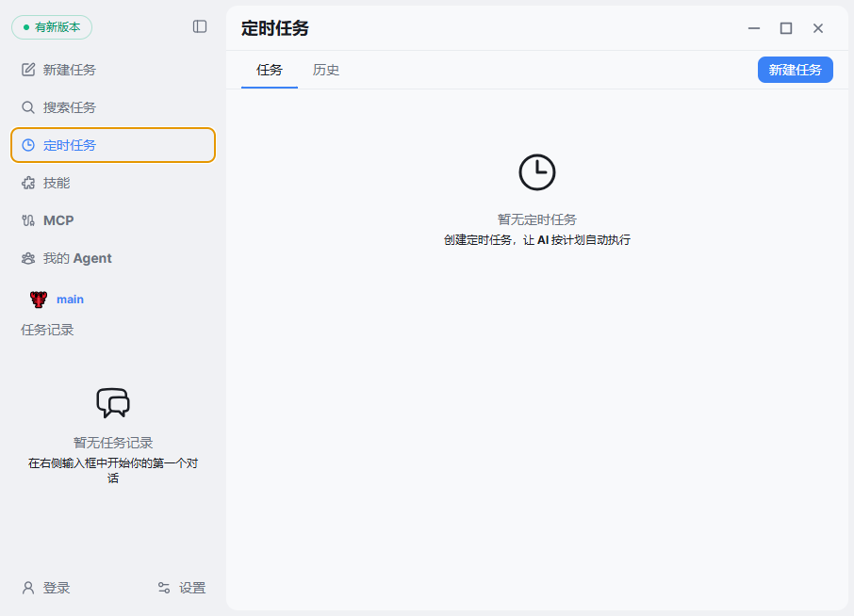Viewport: 854px width, 616px height.
Task: Open 新建任务 in the sidebar
Action: pyautogui.click(x=113, y=70)
